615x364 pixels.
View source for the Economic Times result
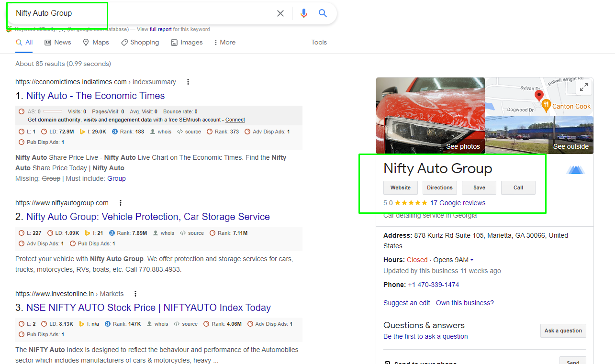coord(189,132)
